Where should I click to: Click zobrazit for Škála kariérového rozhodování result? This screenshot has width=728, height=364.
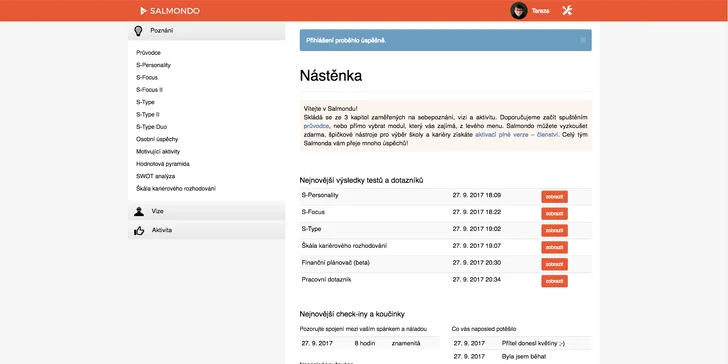tap(554, 247)
